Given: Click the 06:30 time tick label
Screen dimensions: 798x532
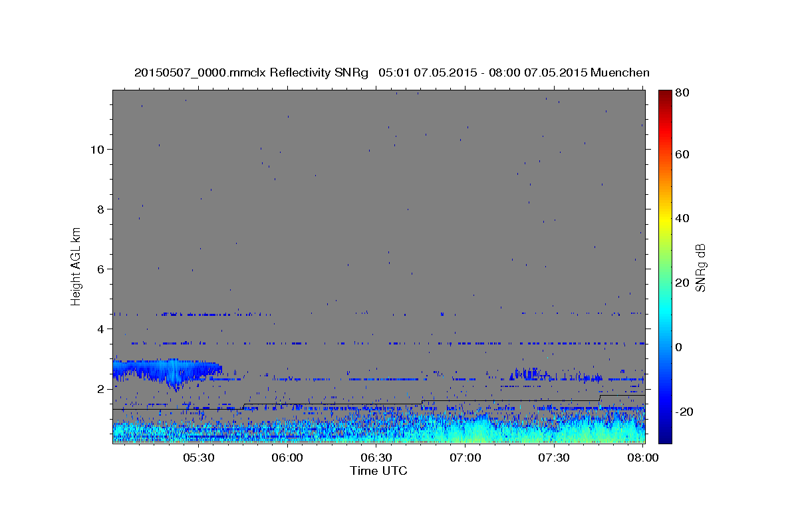Looking at the screenshot, I should (x=376, y=458).
